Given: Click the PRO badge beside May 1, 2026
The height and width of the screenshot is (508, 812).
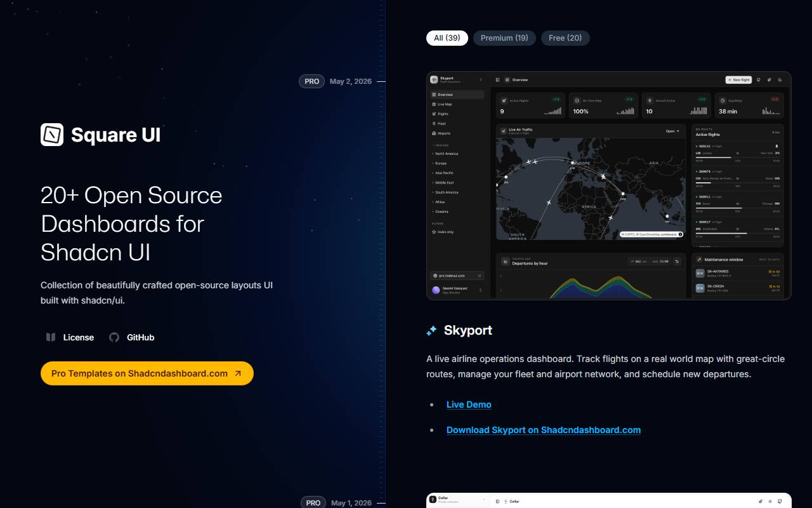Looking at the screenshot, I should (313, 502).
